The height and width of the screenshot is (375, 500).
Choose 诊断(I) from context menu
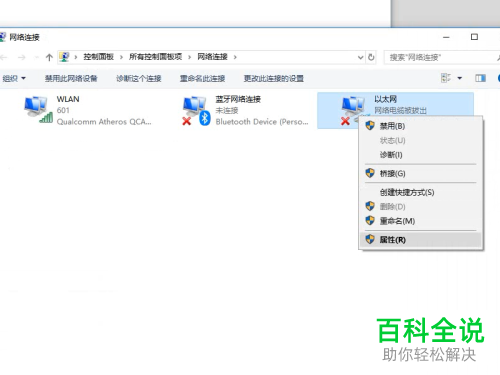421,155
